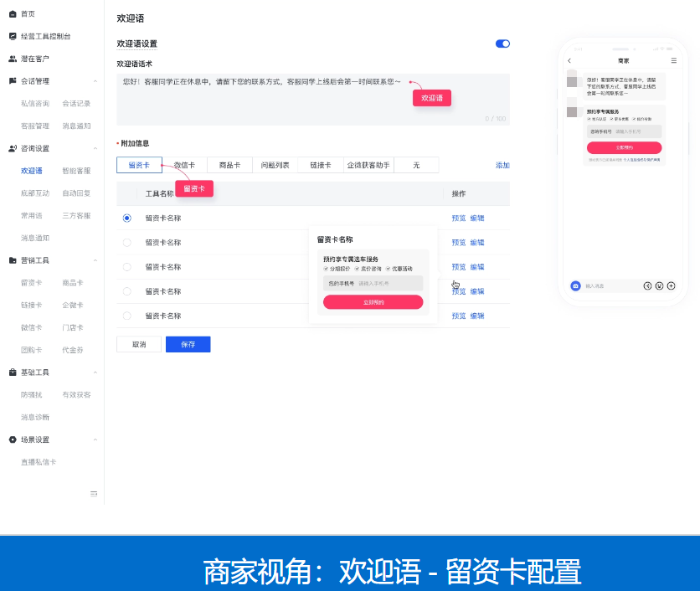开启欢迎语设置开关
The width and height of the screenshot is (700, 591).
click(x=502, y=44)
